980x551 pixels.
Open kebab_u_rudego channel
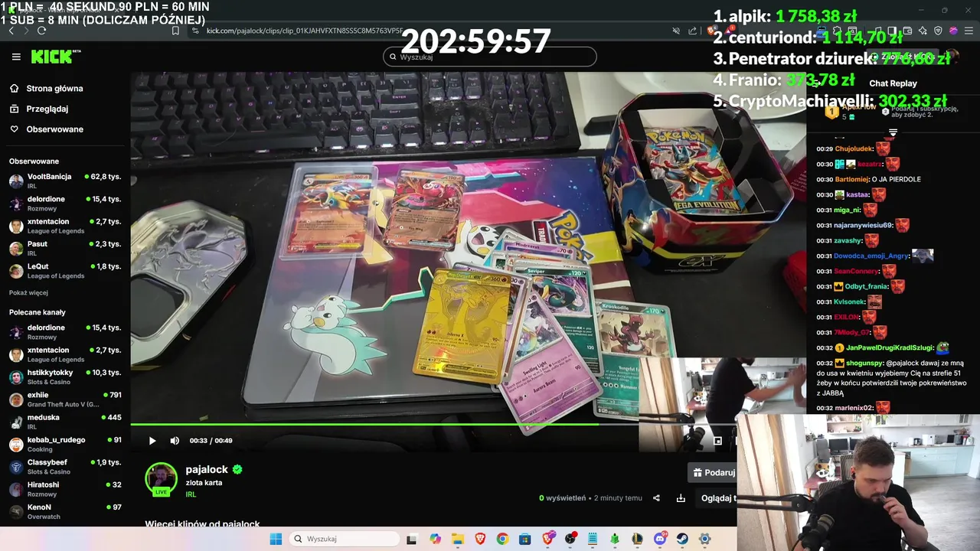pos(65,444)
